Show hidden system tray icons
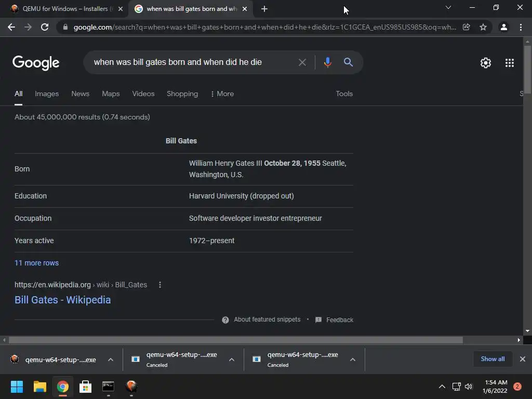This screenshot has width=532, height=399. (442, 387)
